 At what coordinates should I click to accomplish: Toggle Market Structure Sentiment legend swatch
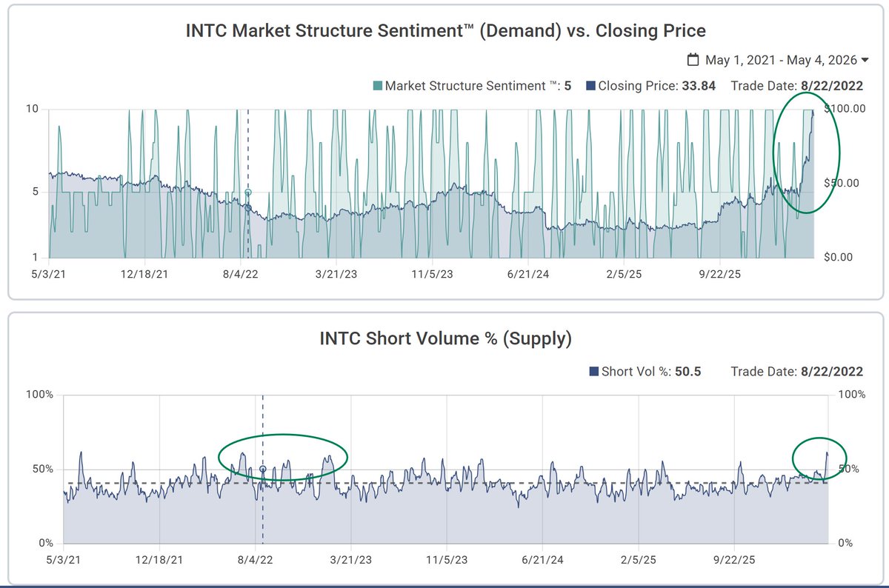pyautogui.click(x=376, y=86)
